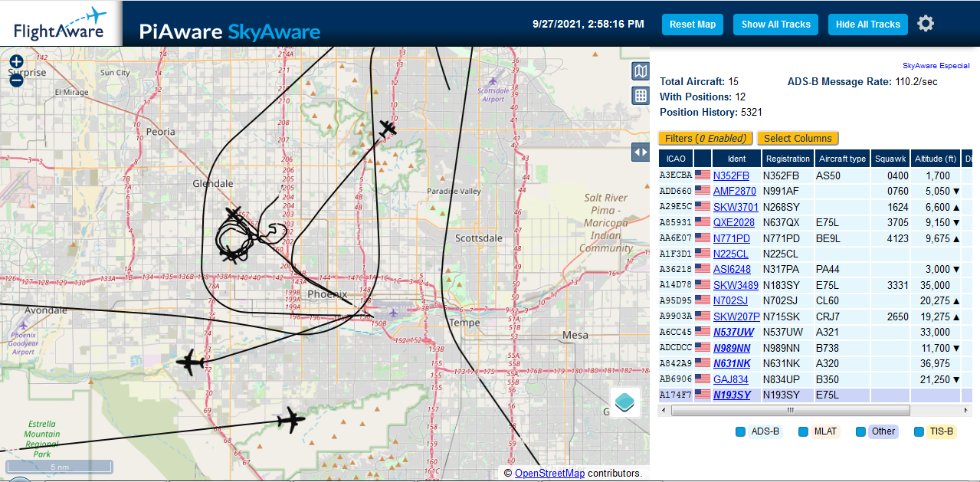Zoom out the map with minus button
This screenshot has width=980, height=482.
click(x=16, y=79)
